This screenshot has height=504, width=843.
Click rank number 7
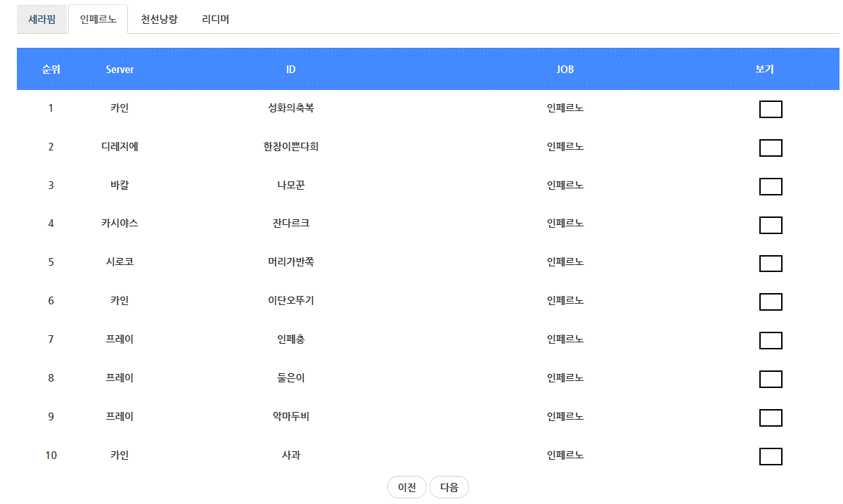(51, 339)
